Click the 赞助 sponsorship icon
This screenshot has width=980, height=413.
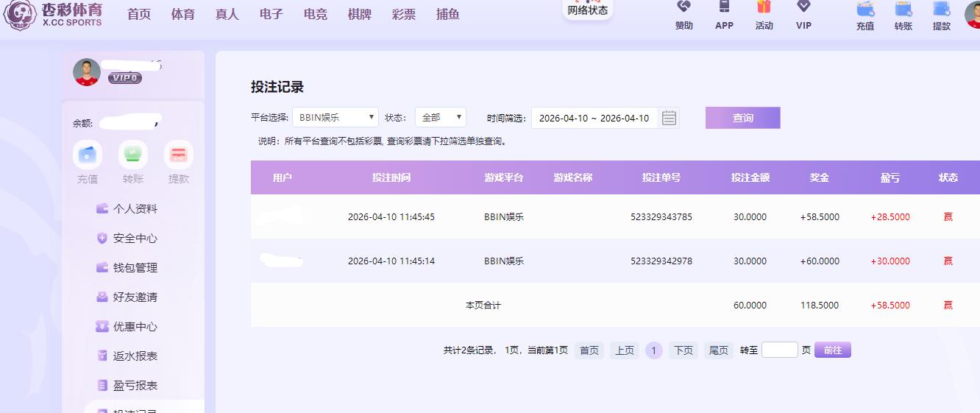[x=683, y=7]
